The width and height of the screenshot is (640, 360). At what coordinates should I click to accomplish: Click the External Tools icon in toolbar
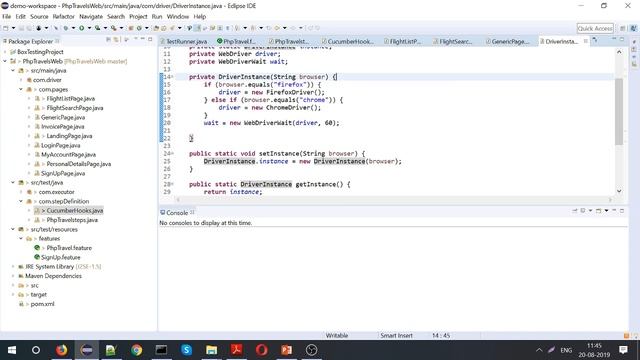tap(113, 28)
